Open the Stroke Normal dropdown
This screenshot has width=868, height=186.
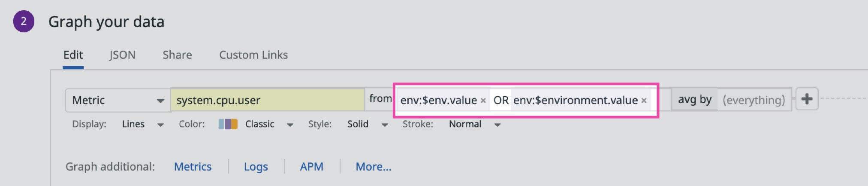tap(497, 125)
